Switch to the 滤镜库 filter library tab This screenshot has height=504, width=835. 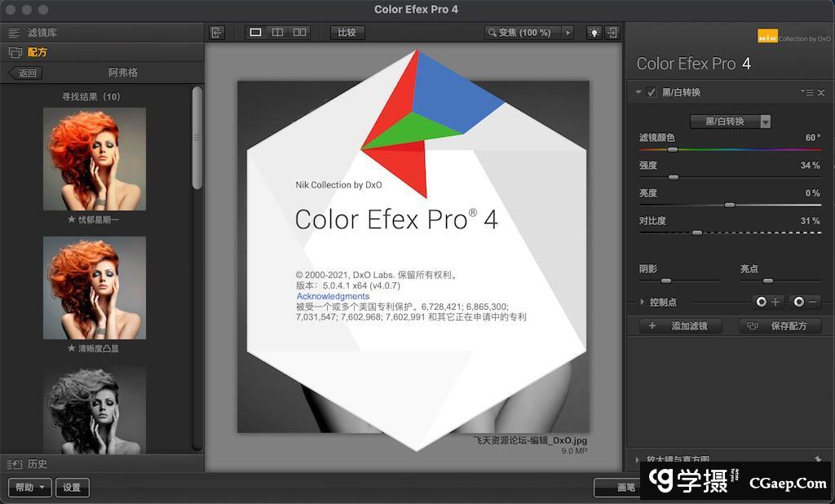click(x=42, y=33)
